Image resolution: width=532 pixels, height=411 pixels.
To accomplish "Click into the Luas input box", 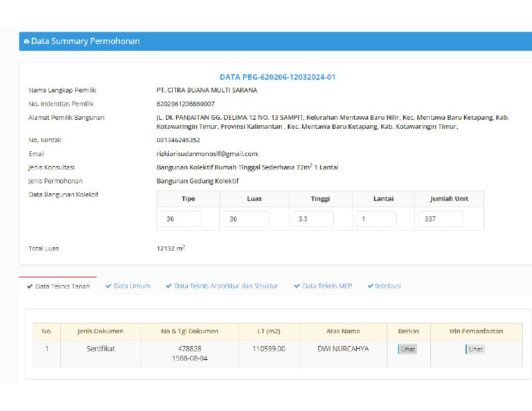I will click(245, 219).
